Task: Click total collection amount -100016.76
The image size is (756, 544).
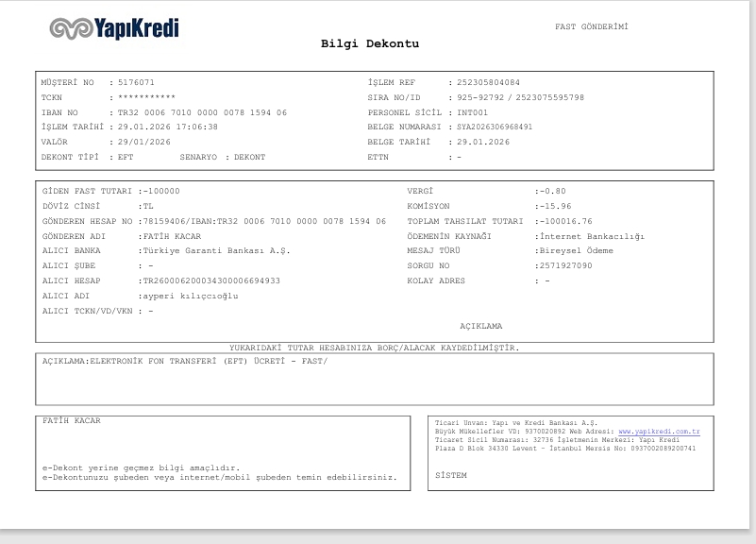Action: pos(566,221)
